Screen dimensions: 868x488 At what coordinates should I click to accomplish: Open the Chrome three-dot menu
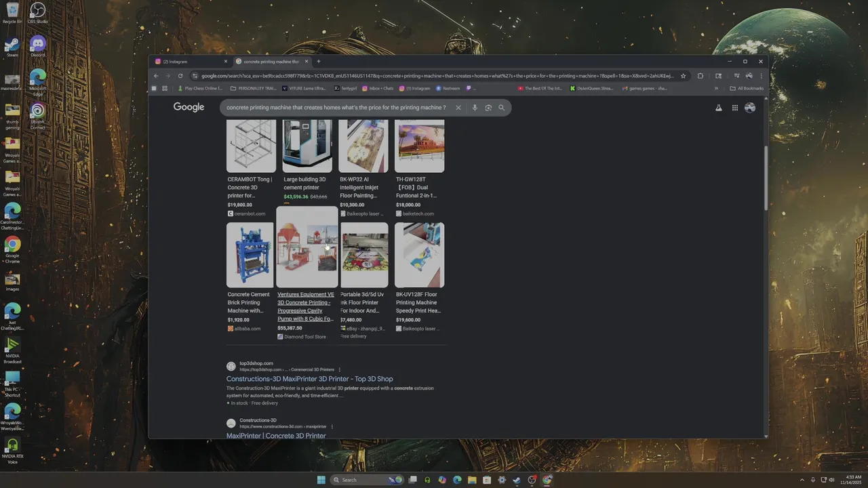[761, 76]
